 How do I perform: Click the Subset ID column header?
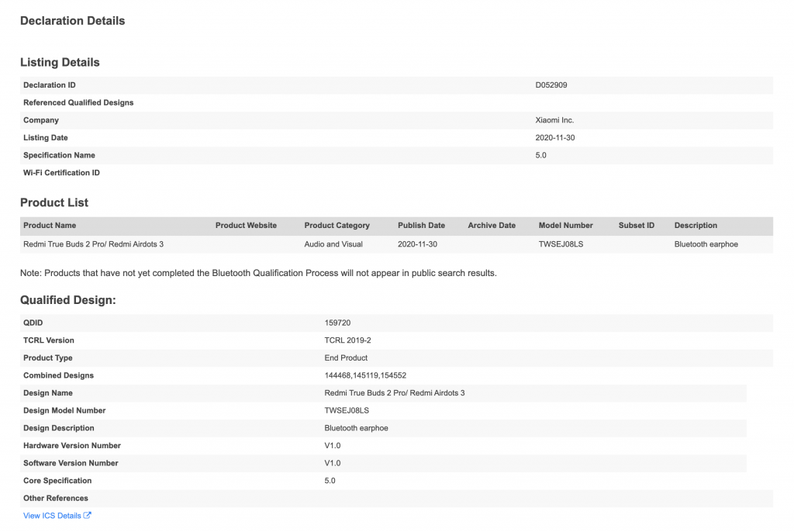click(x=637, y=226)
